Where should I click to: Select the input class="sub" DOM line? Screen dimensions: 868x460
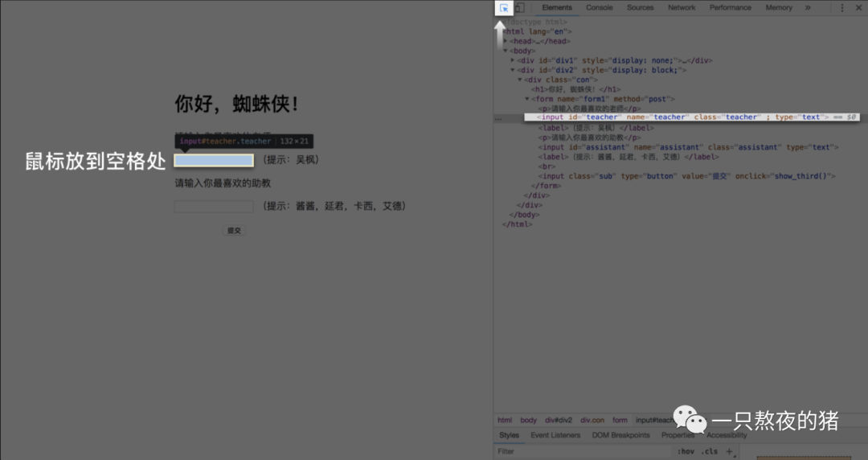point(686,175)
